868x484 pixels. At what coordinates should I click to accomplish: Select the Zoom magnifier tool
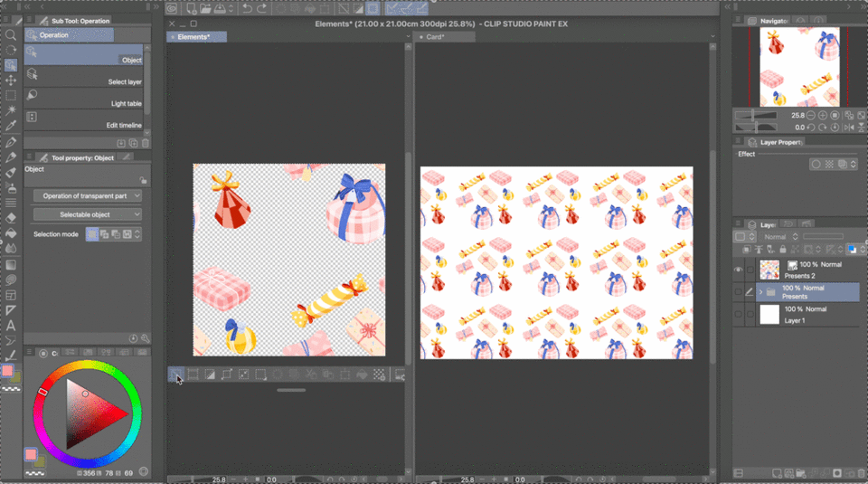[x=11, y=35]
